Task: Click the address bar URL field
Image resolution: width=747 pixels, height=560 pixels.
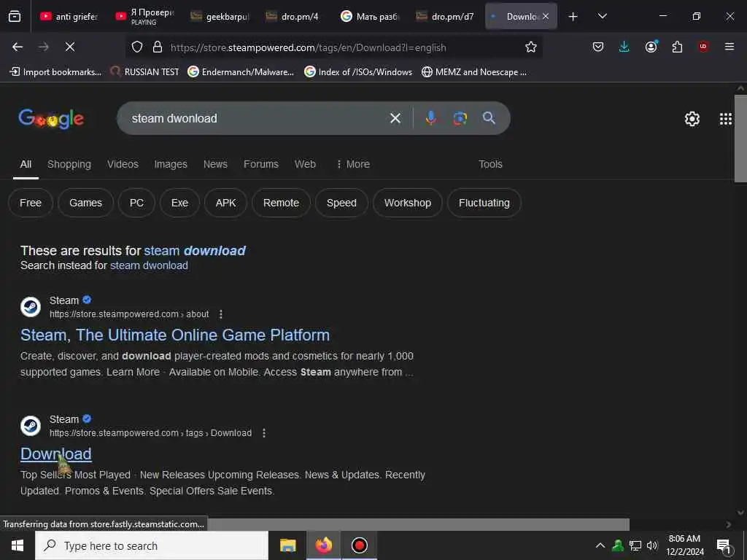Action: pos(308,47)
